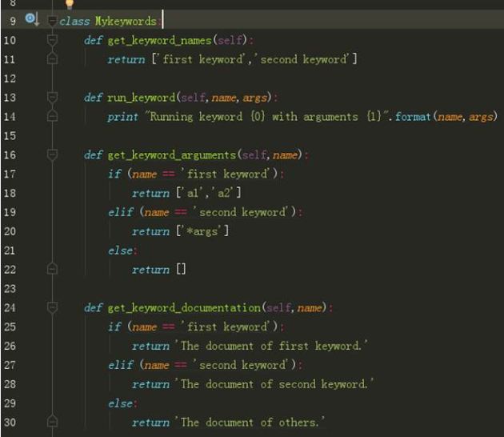
Task: Click 'second keyword' string on line 11
Action: point(302,59)
